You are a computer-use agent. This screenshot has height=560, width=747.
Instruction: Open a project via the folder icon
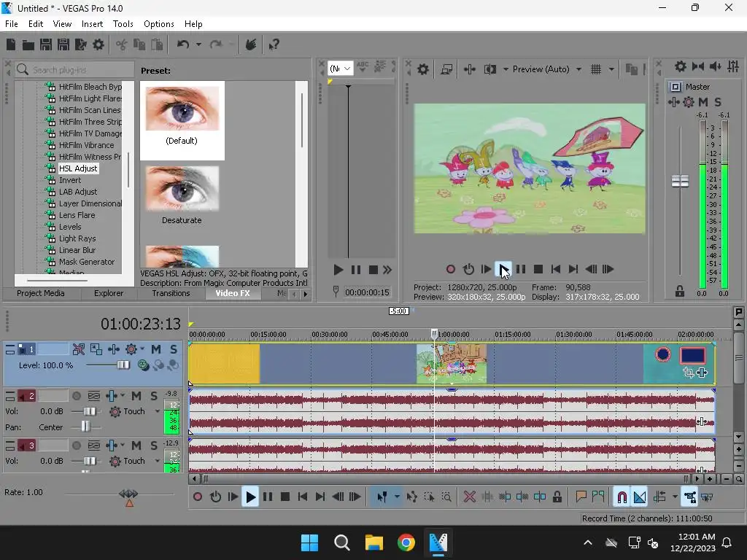(28, 44)
